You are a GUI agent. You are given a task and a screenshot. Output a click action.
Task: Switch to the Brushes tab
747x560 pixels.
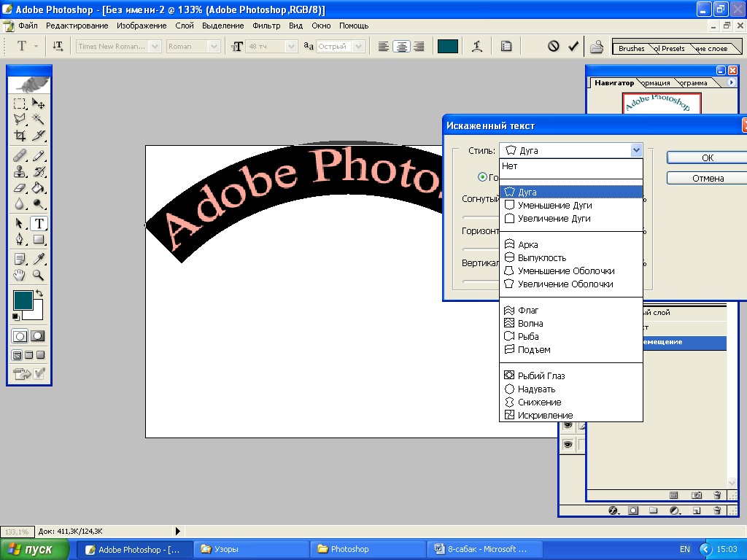pyautogui.click(x=631, y=48)
